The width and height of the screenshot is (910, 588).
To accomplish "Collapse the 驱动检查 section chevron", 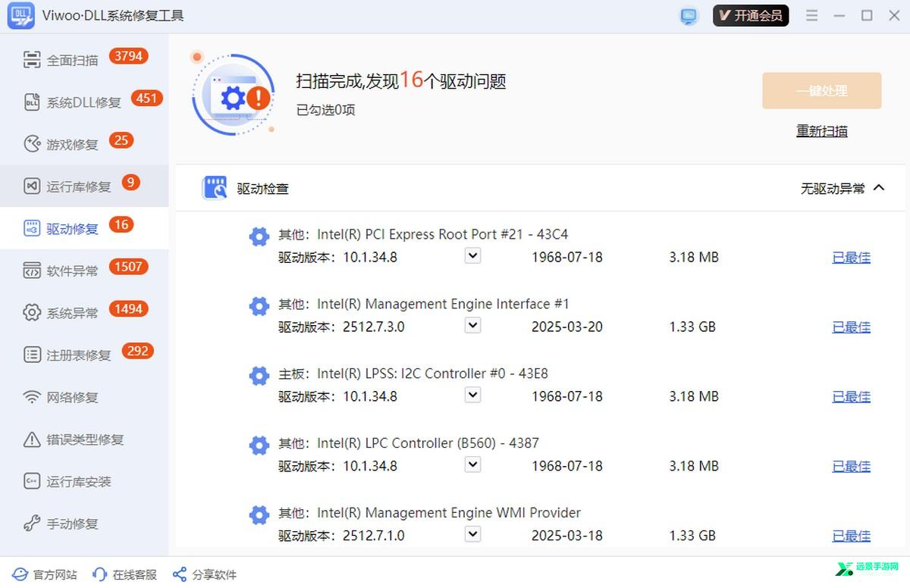I will 879,188.
